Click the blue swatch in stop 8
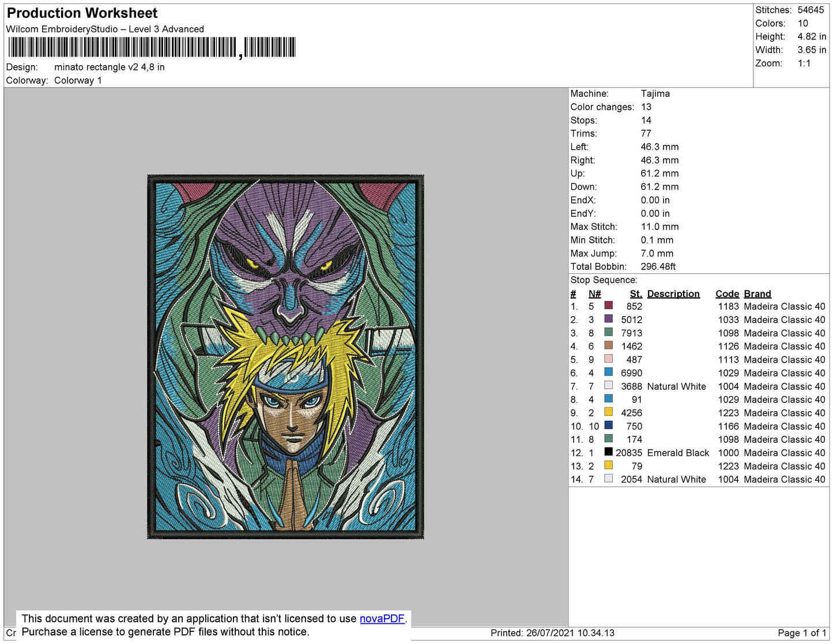This screenshot has height=644, width=833. coord(608,398)
